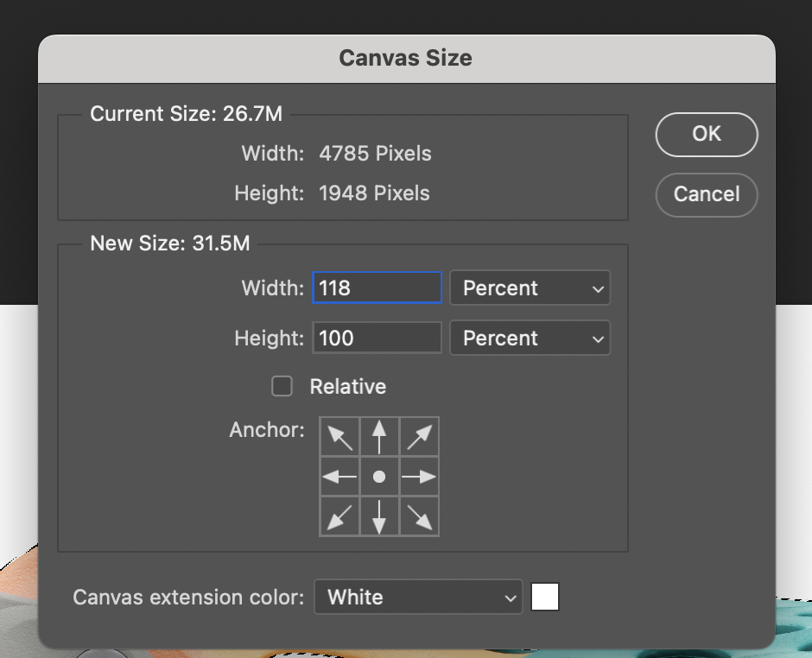Click the Canvas Size dialog title bar

click(406, 57)
